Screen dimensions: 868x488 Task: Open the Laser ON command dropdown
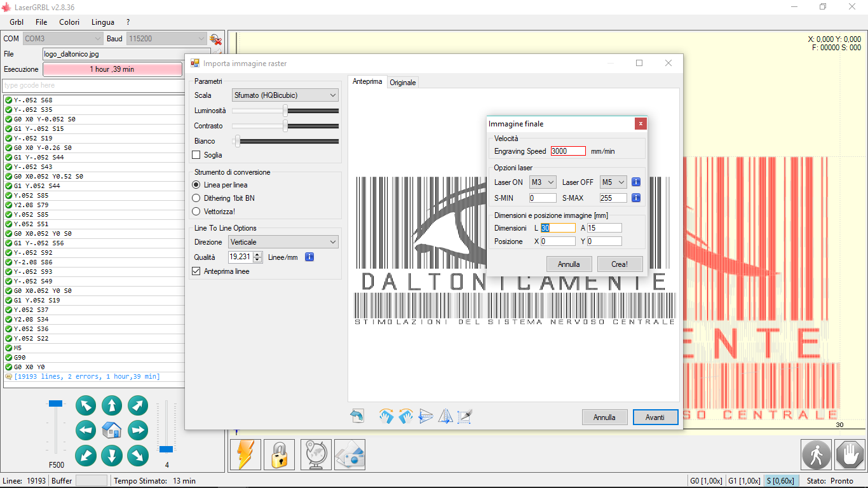tap(543, 182)
